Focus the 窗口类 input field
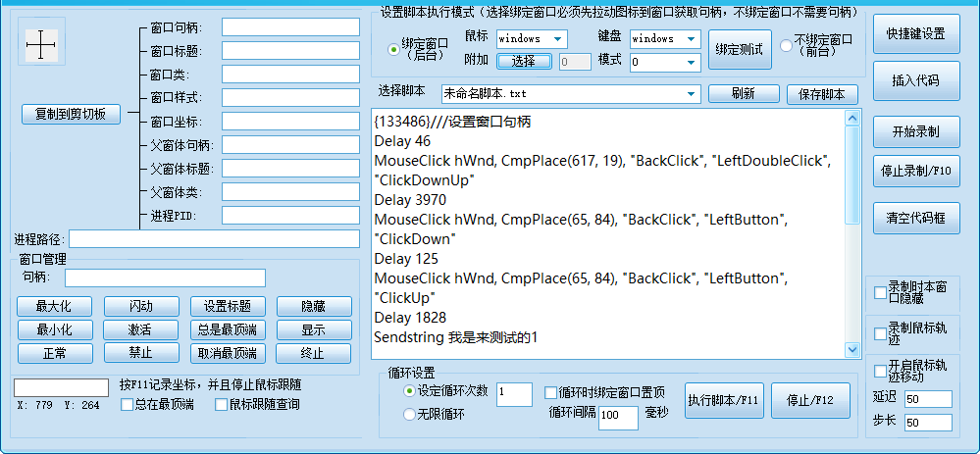 coord(290,75)
